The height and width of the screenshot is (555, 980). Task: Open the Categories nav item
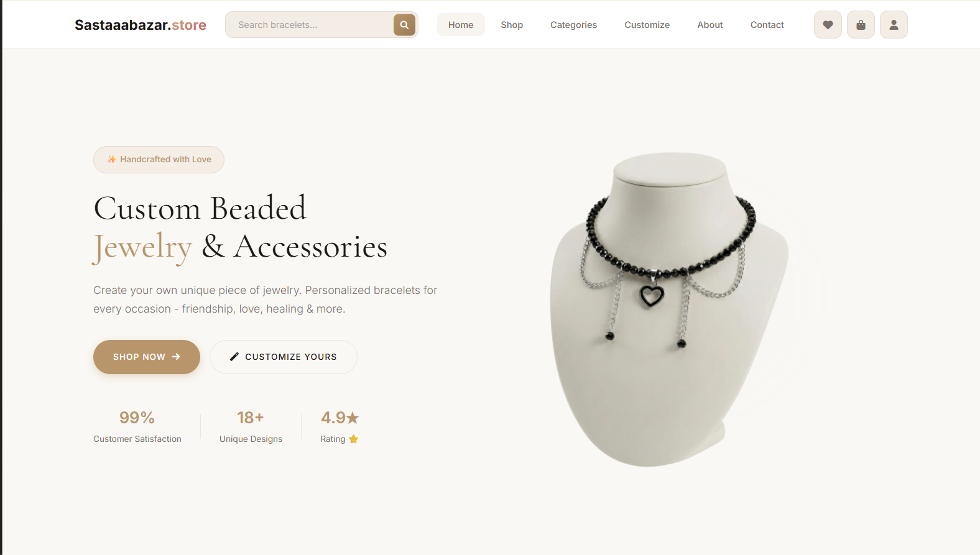573,25
